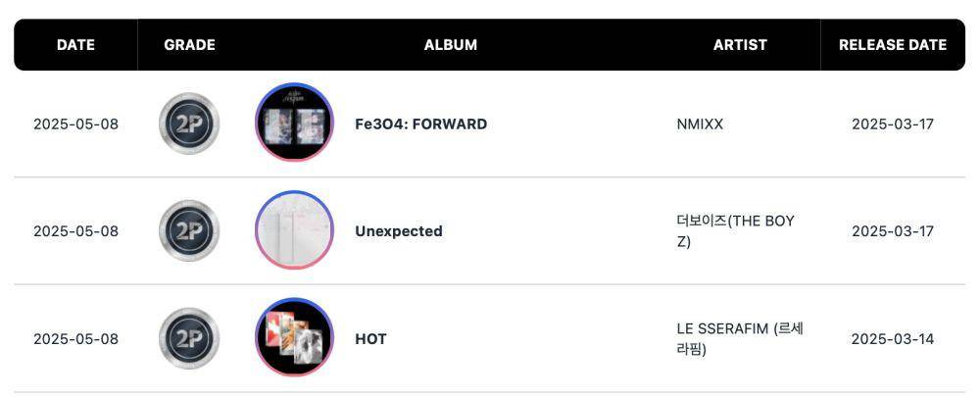Click the NMIXX artist name
This screenshot has height=397, width=980.
[x=700, y=124]
